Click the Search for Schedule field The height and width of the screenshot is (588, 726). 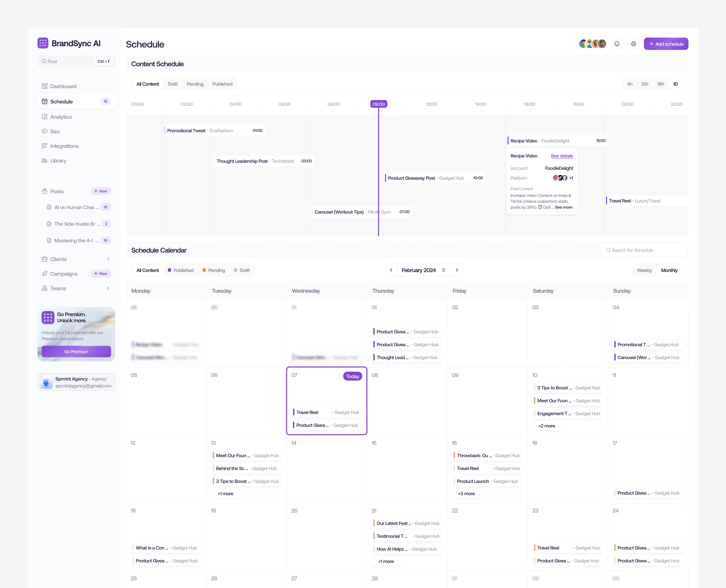click(x=644, y=250)
